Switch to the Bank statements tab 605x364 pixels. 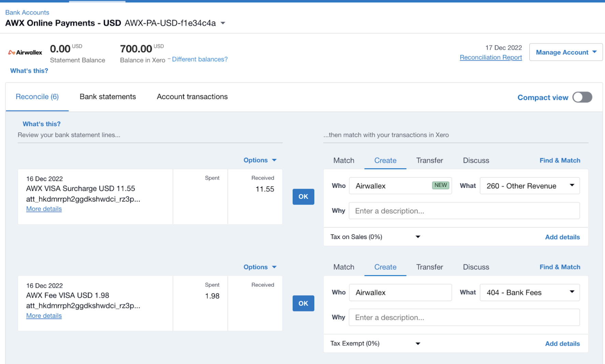[x=108, y=97]
